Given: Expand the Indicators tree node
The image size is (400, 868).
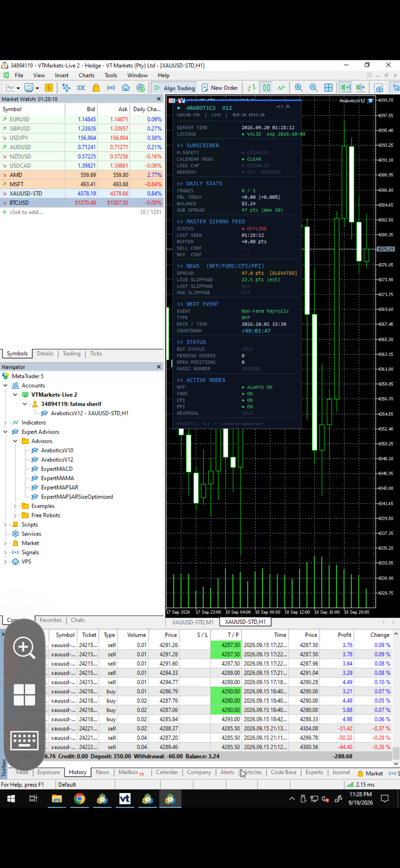Looking at the screenshot, I should pos(5,422).
